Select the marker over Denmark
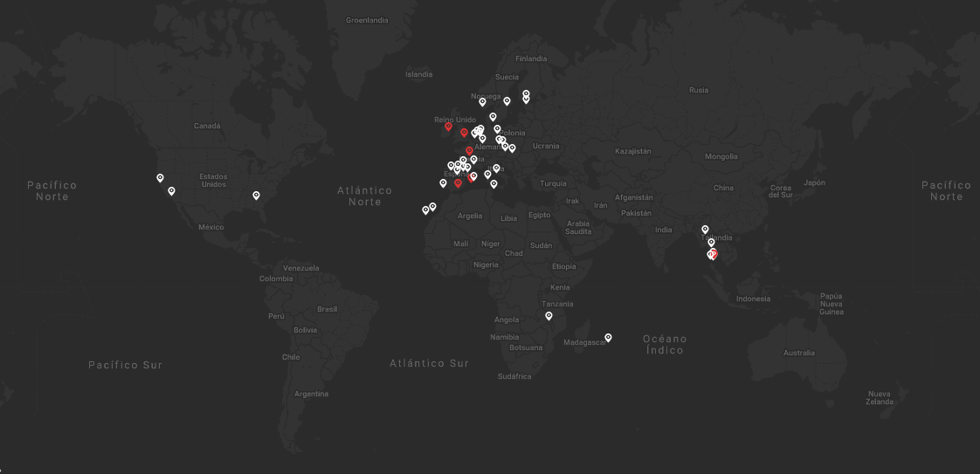The height and width of the screenshot is (474, 980). pyautogui.click(x=493, y=117)
